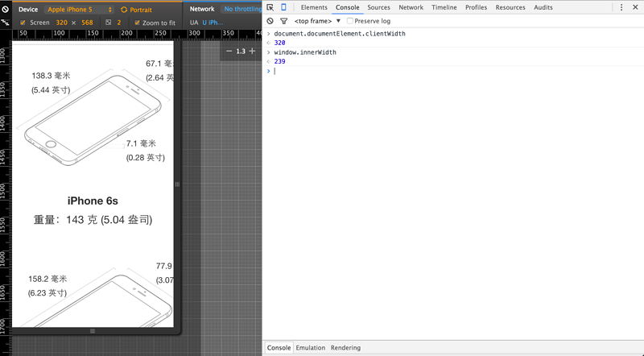Decrease emulation zoom with the minus button
Image resolution: width=644 pixels, height=356 pixels.
click(229, 51)
